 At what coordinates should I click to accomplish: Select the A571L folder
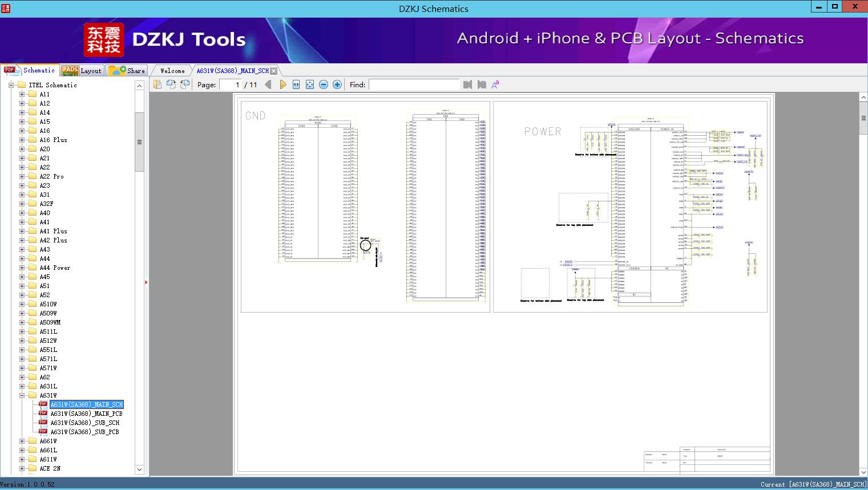point(48,359)
